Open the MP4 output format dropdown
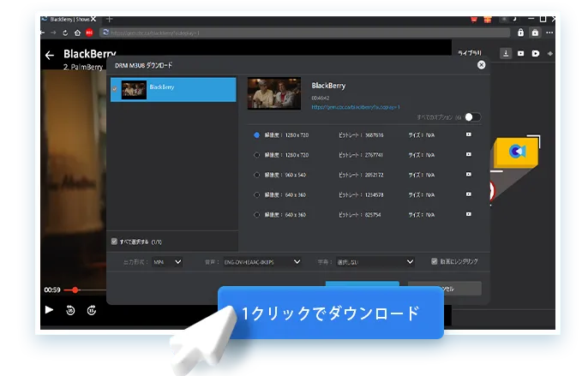Screen dimensions: 588x376 point(167,262)
